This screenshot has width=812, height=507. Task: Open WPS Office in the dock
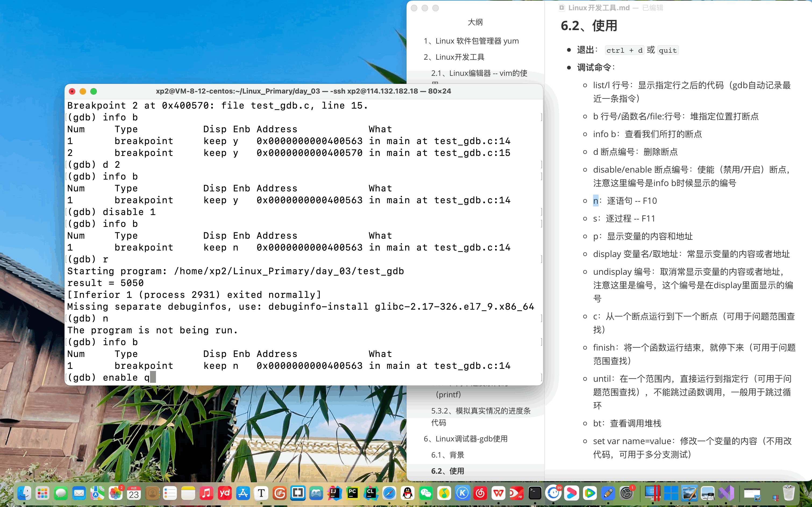coord(498,493)
